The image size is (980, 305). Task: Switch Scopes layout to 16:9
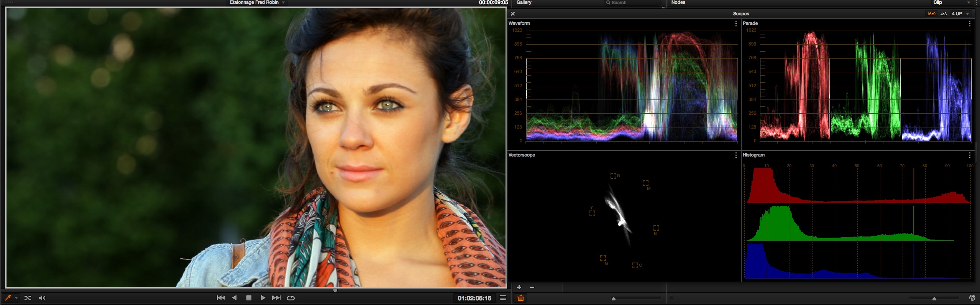click(931, 14)
